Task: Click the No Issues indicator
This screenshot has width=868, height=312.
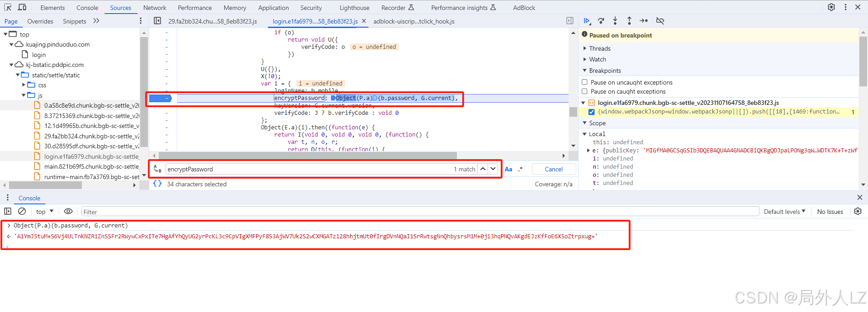Action: pyautogui.click(x=830, y=212)
